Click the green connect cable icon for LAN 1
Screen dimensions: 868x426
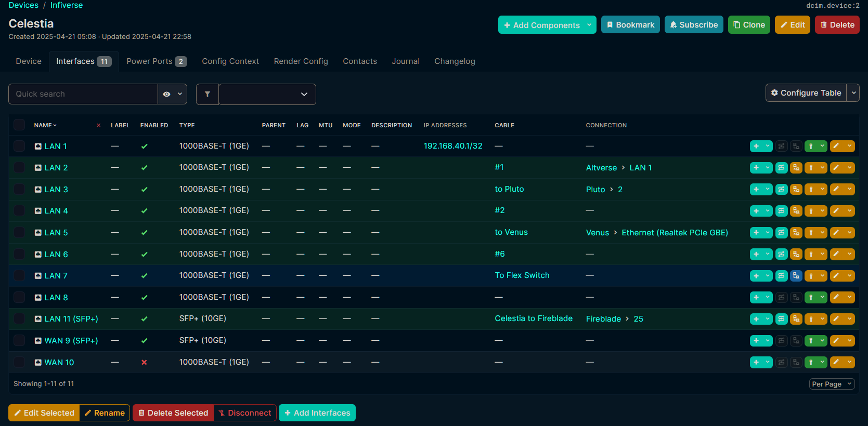click(811, 147)
